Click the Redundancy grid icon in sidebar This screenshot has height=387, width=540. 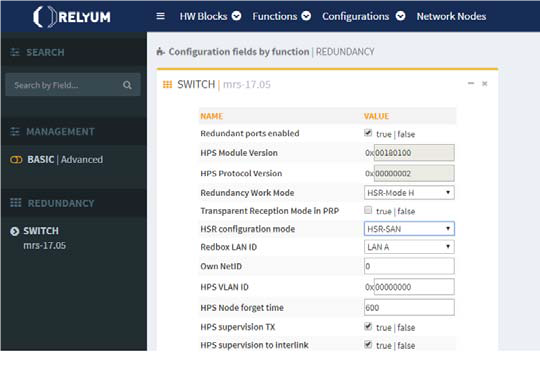tap(15, 203)
